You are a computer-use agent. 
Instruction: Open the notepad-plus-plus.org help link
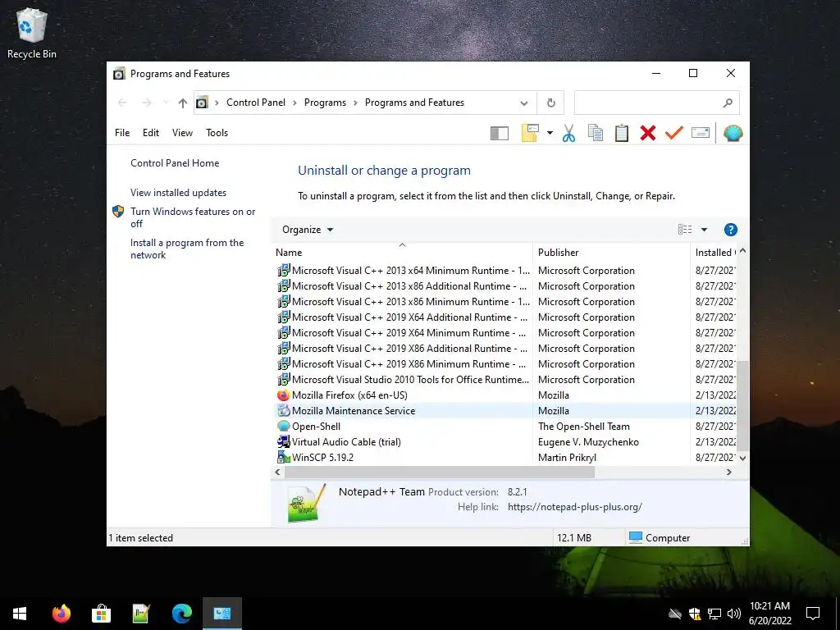575,507
